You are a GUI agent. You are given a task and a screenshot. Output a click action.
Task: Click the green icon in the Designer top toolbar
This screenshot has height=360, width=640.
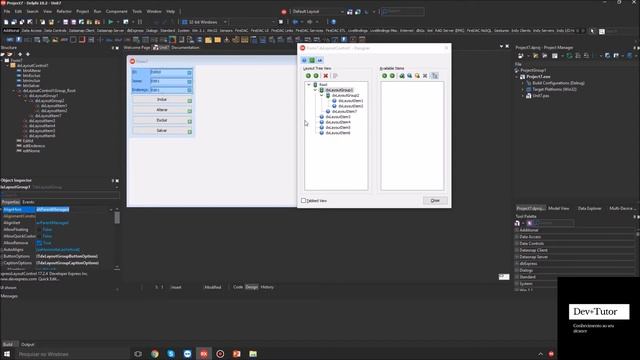(312, 60)
